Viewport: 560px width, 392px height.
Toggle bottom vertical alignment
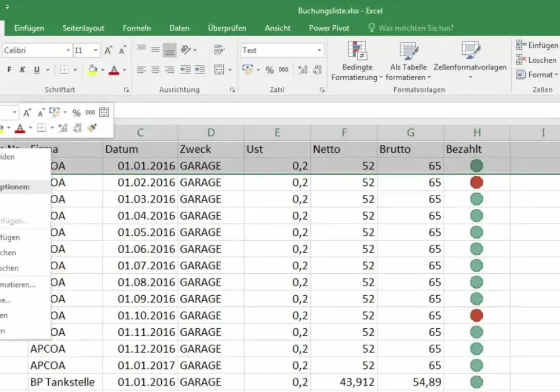pos(169,50)
